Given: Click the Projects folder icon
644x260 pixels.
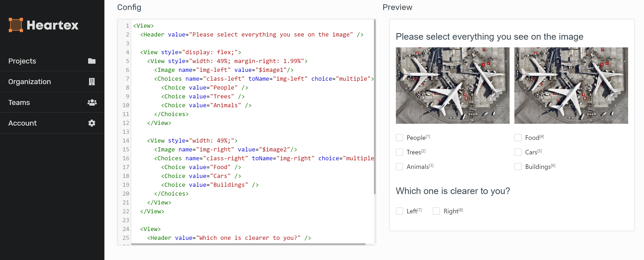Looking at the screenshot, I should (x=92, y=61).
